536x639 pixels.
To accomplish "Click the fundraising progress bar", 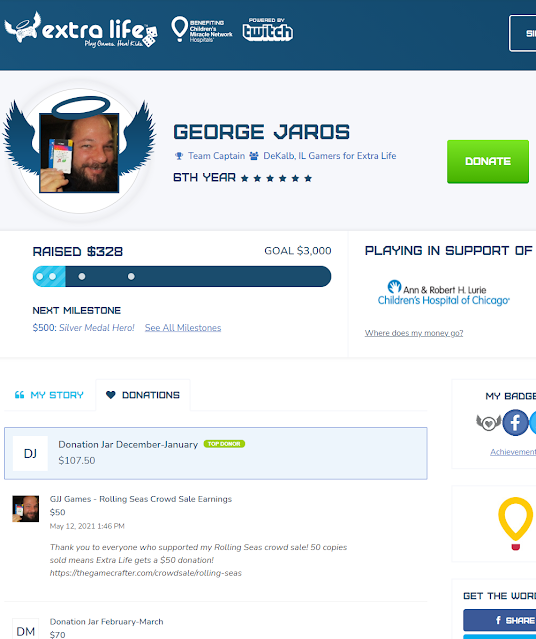I will [182, 276].
